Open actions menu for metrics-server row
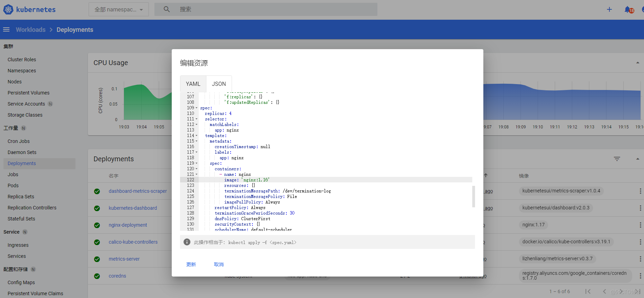The width and height of the screenshot is (644, 298). (x=640, y=259)
